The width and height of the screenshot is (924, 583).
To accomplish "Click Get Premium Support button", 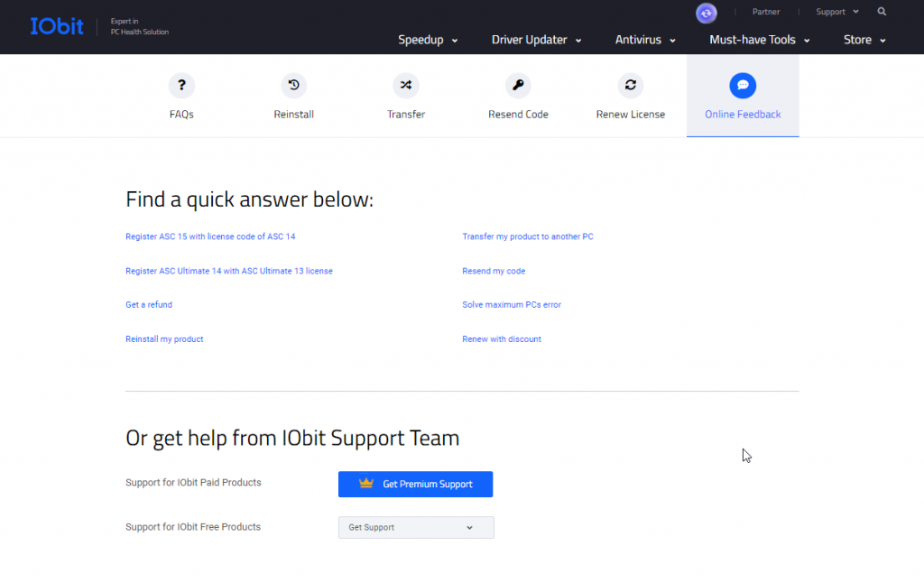I will (415, 484).
